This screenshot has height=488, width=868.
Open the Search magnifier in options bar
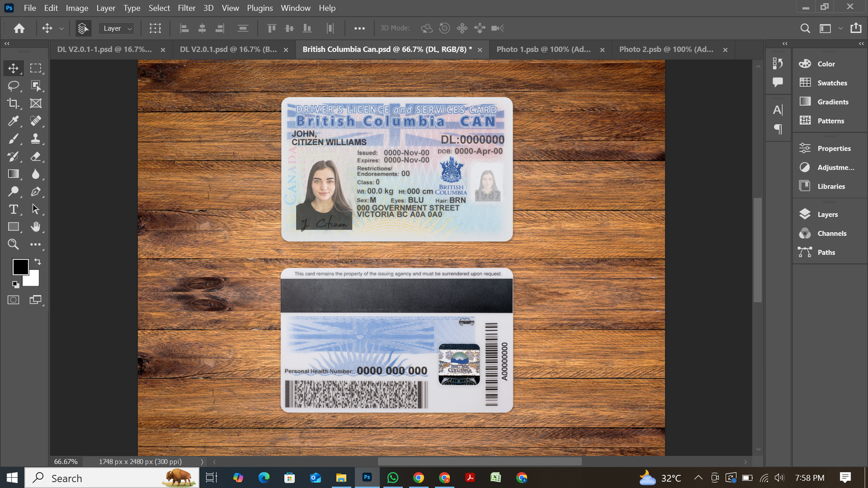806,28
